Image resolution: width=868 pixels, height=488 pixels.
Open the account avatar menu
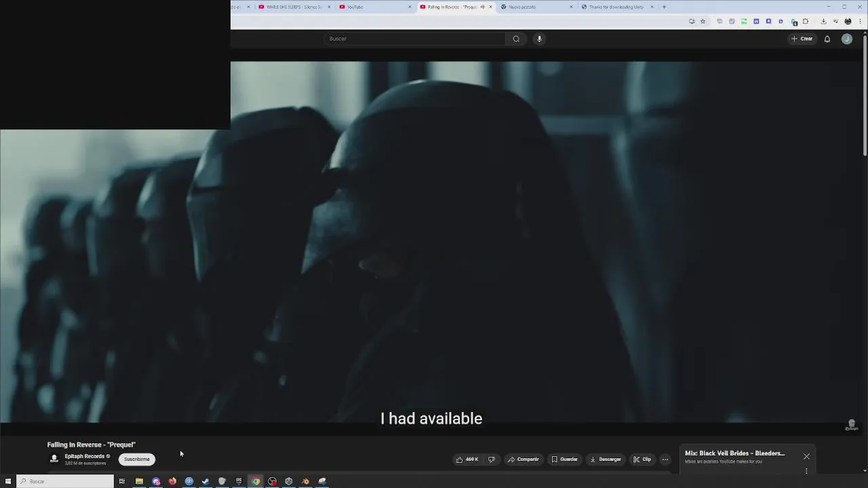coord(846,39)
